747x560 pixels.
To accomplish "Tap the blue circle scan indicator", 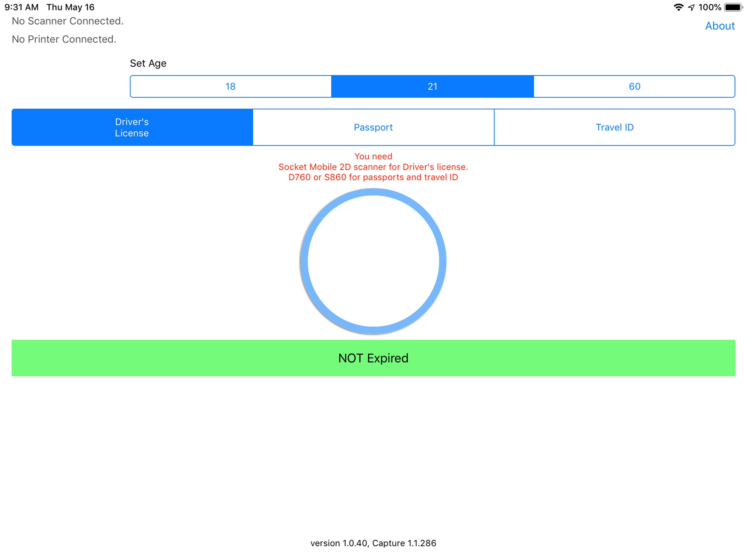I will point(373,261).
